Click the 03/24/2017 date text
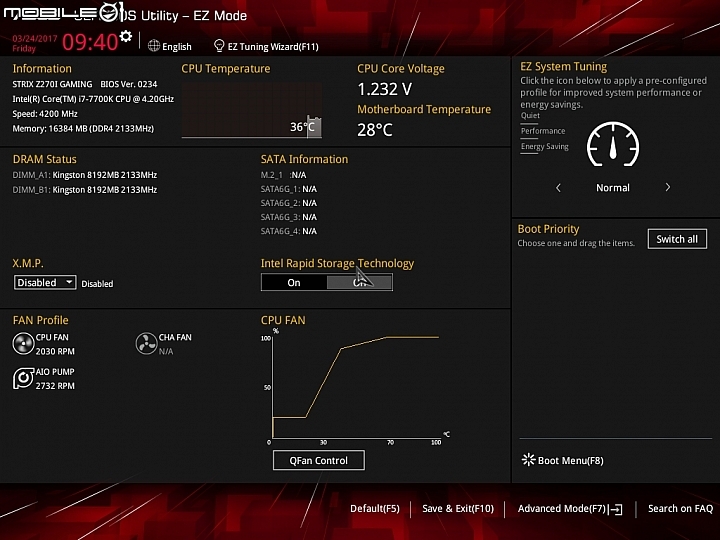The width and height of the screenshot is (720, 540). click(34, 38)
